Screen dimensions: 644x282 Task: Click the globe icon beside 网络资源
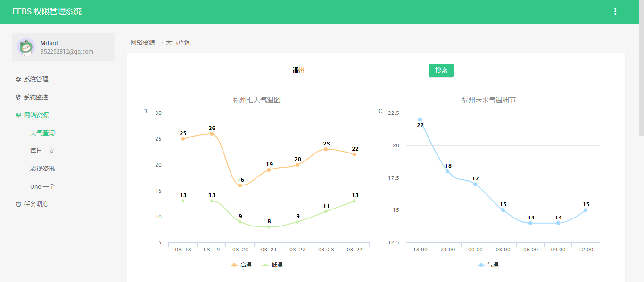point(18,115)
